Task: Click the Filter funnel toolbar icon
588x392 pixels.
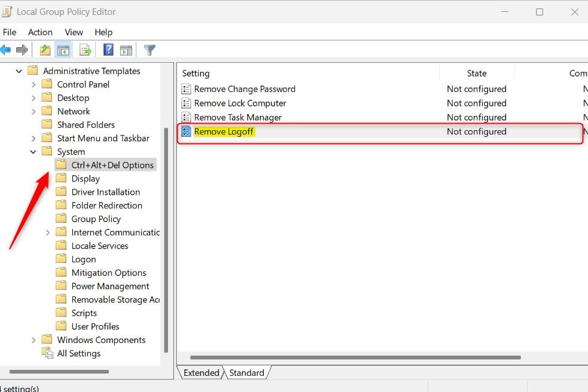Action: click(x=150, y=50)
